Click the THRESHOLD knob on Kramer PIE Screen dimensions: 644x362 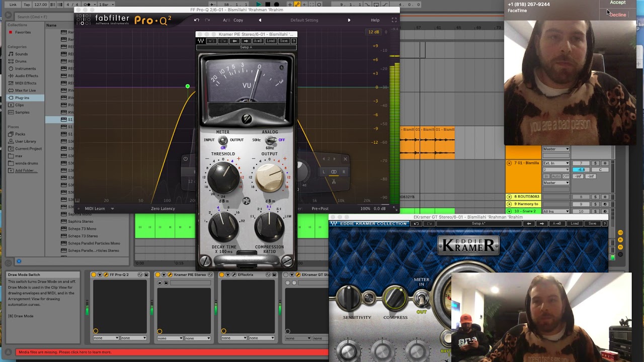[222, 177]
